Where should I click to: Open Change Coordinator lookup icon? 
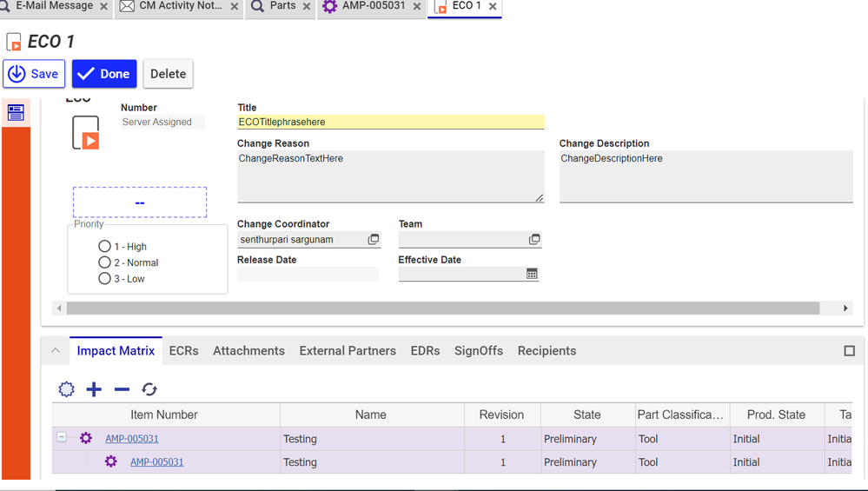click(373, 239)
